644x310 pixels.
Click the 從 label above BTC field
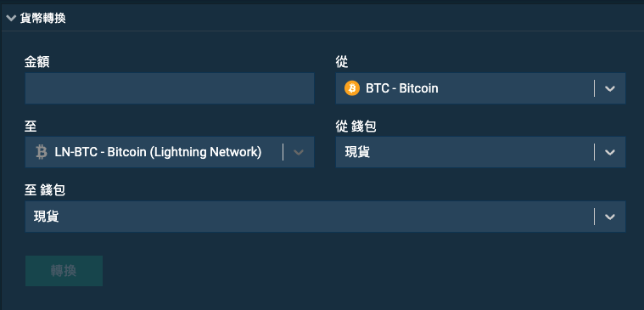pyautogui.click(x=342, y=63)
